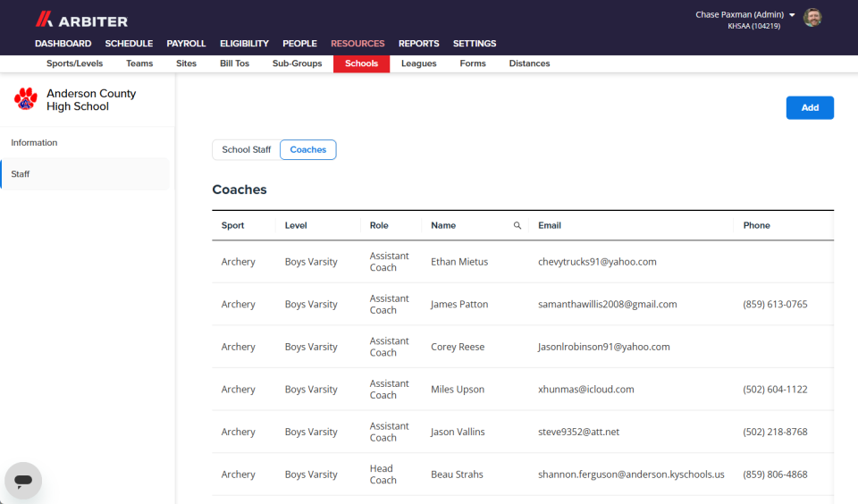Screen dimensions: 858x504
Task: Click Beau Strahs head coach row
Action: 523,475
